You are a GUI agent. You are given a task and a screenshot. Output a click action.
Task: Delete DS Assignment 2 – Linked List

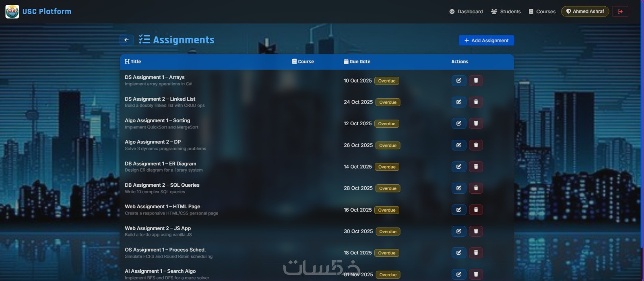point(476,102)
